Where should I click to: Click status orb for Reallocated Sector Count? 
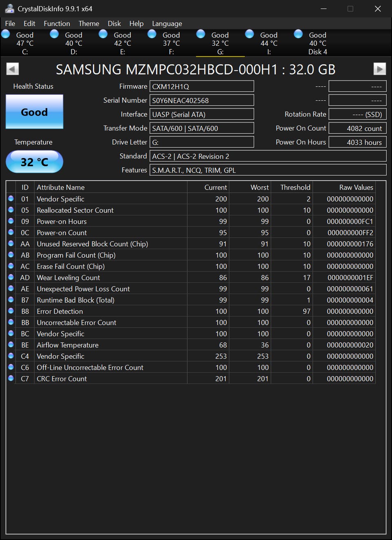(11, 210)
